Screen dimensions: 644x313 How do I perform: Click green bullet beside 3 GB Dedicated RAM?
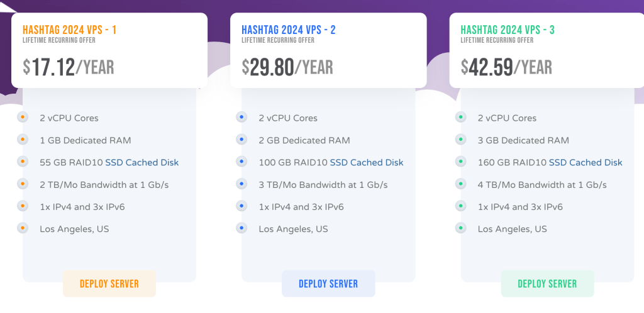(461, 140)
